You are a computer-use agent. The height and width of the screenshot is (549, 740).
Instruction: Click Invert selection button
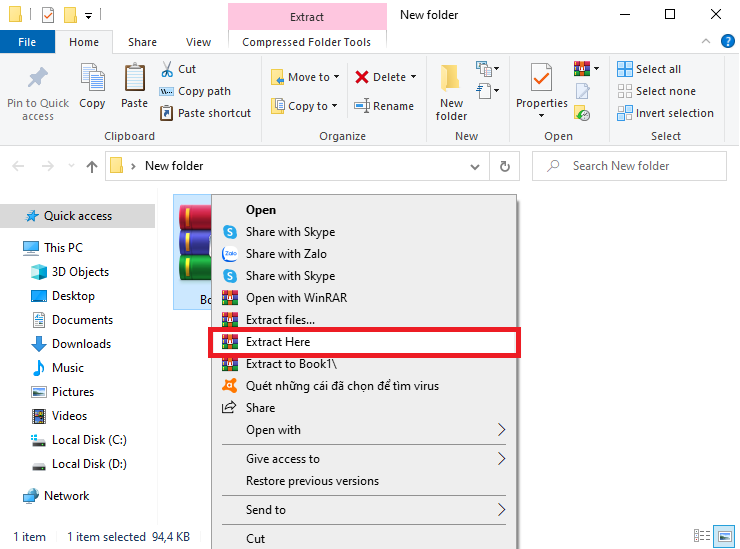(x=674, y=113)
